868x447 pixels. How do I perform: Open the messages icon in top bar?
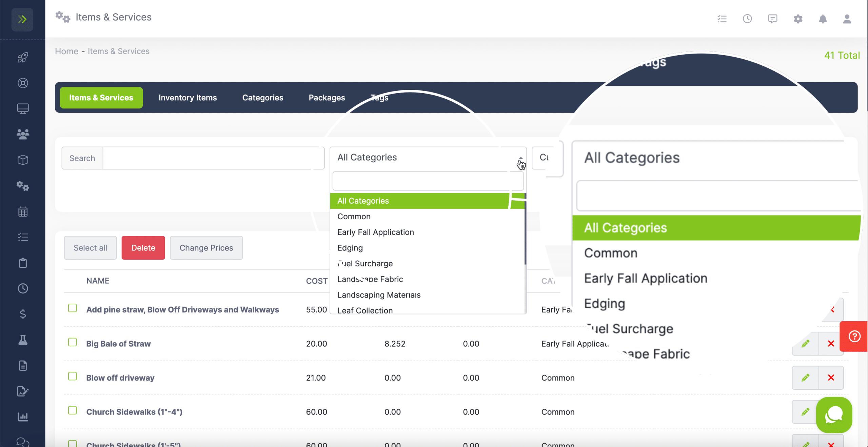coord(772,19)
